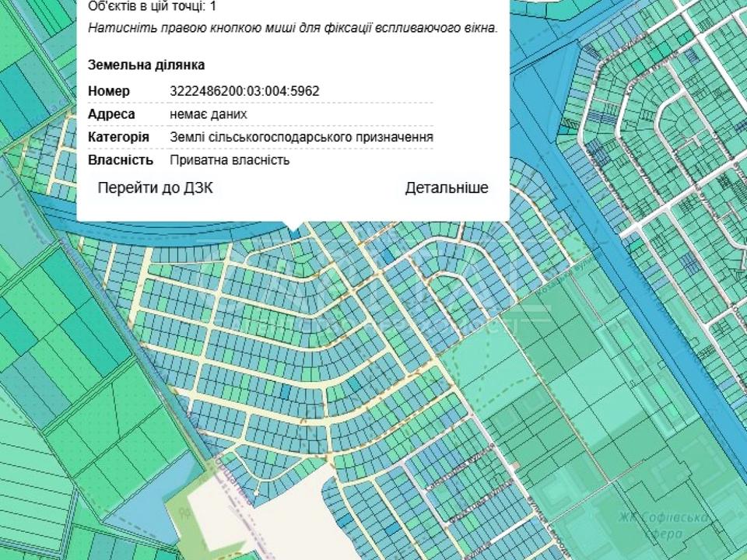
Task: Select the "Приватна власність" ownership value
Action: click(x=230, y=160)
